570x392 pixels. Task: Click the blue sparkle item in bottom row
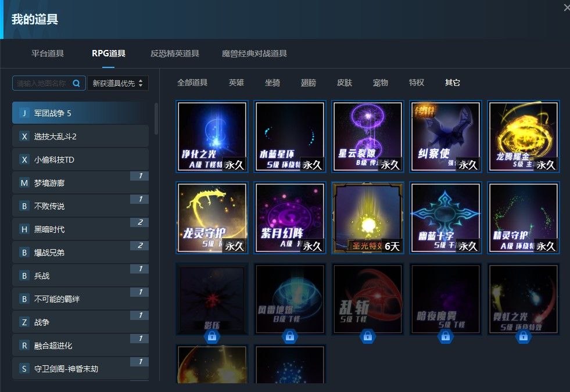290,364
